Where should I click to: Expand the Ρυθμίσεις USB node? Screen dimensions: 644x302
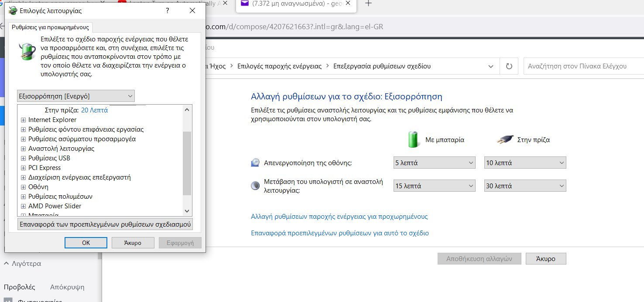tap(24, 158)
